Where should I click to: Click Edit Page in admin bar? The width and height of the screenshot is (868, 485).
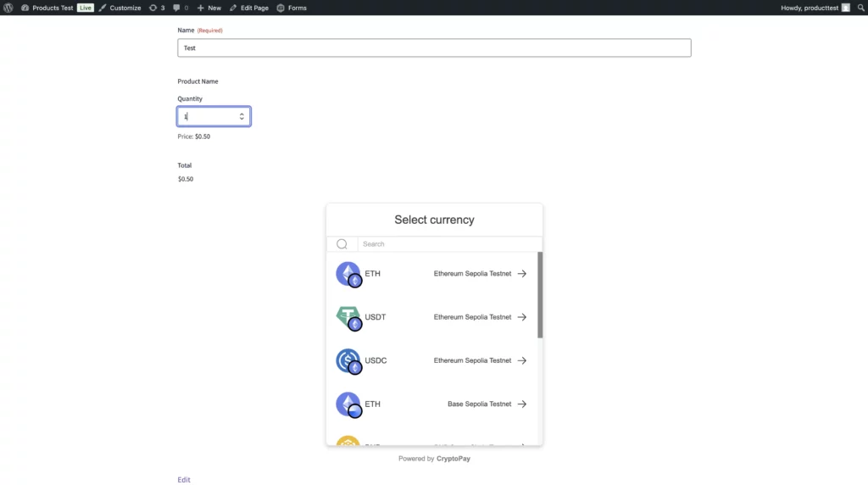coord(249,8)
